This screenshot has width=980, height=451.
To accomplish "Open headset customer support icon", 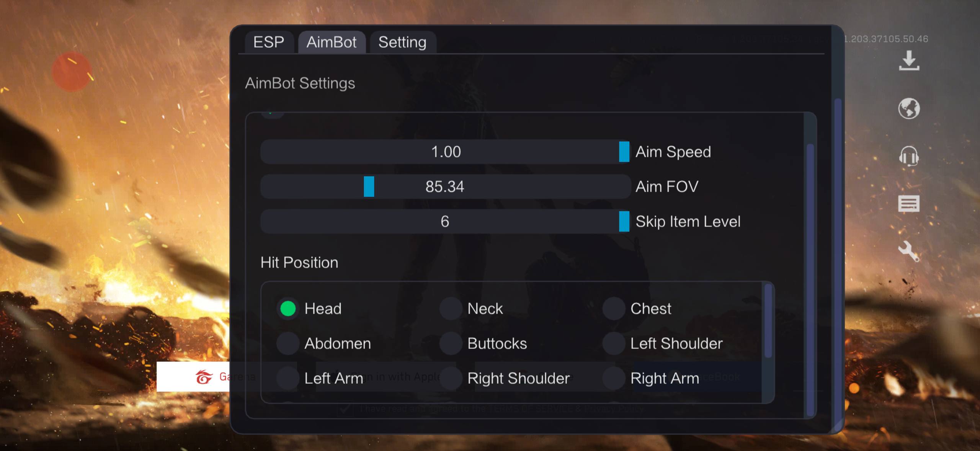I will click(909, 156).
